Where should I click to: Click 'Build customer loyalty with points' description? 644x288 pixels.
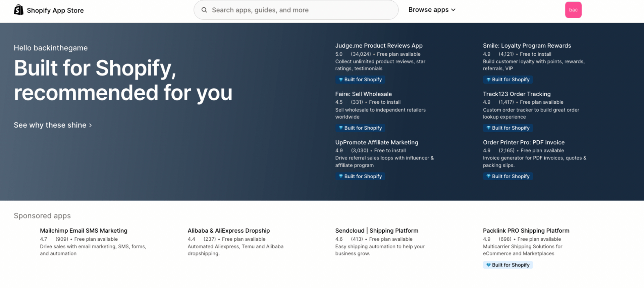coord(534,65)
